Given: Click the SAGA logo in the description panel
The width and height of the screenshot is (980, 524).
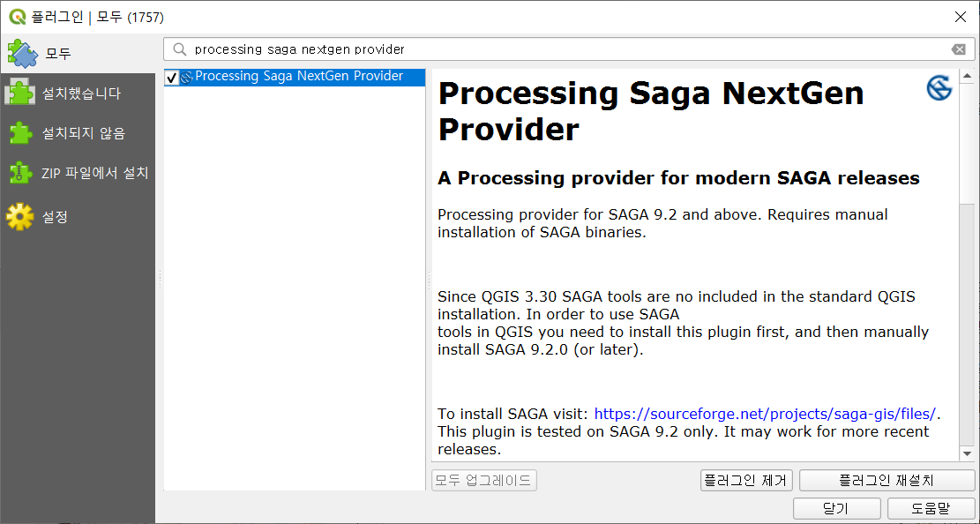Looking at the screenshot, I should coord(939,87).
